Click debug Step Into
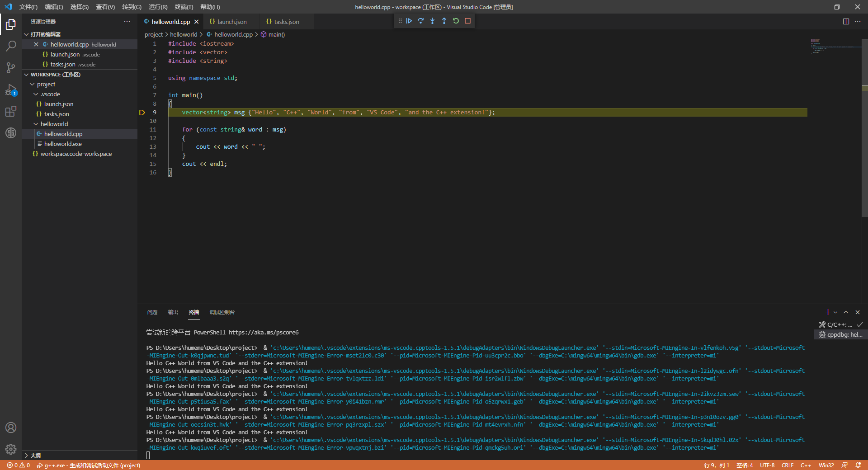This screenshot has width=868, height=470. click(x=433, y=21)
